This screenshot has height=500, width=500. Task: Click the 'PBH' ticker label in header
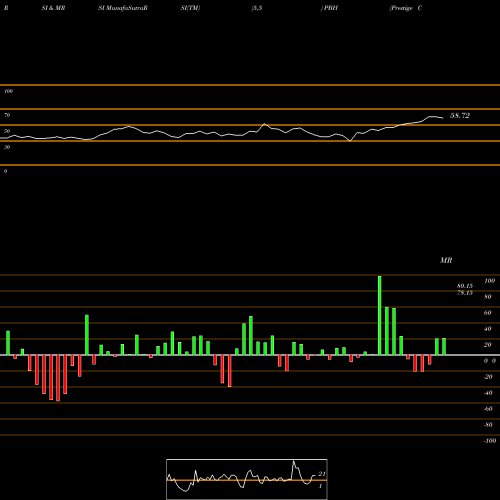tap(331, 8)
